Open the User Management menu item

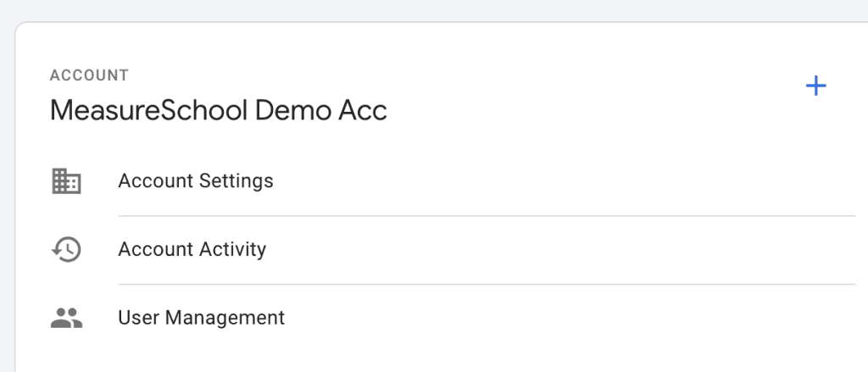pos(202,318)
